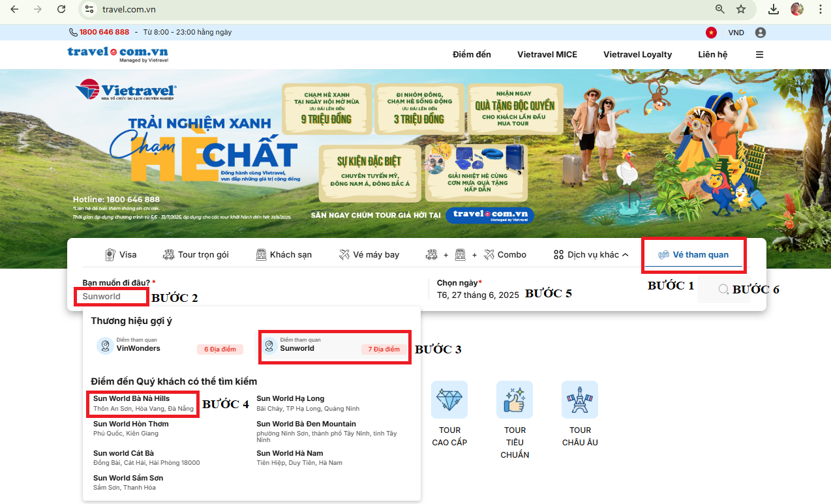Open the Chrome profile avatar
This screenshot has height=504, width=831.
point(797,9)
